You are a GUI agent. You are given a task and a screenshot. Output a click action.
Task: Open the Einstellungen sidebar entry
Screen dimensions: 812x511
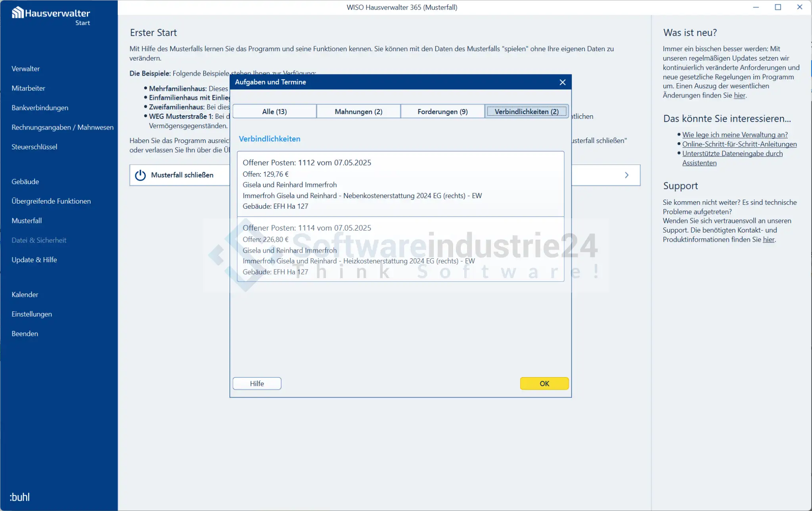point(32,314)
